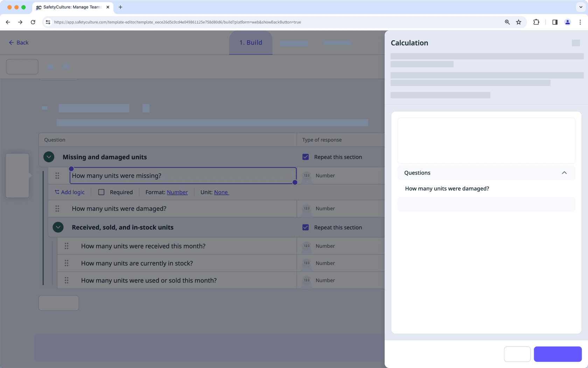Collapse Missing and damaged units section
The width and height of the screenshot is (588, 368).
[49, 157]
